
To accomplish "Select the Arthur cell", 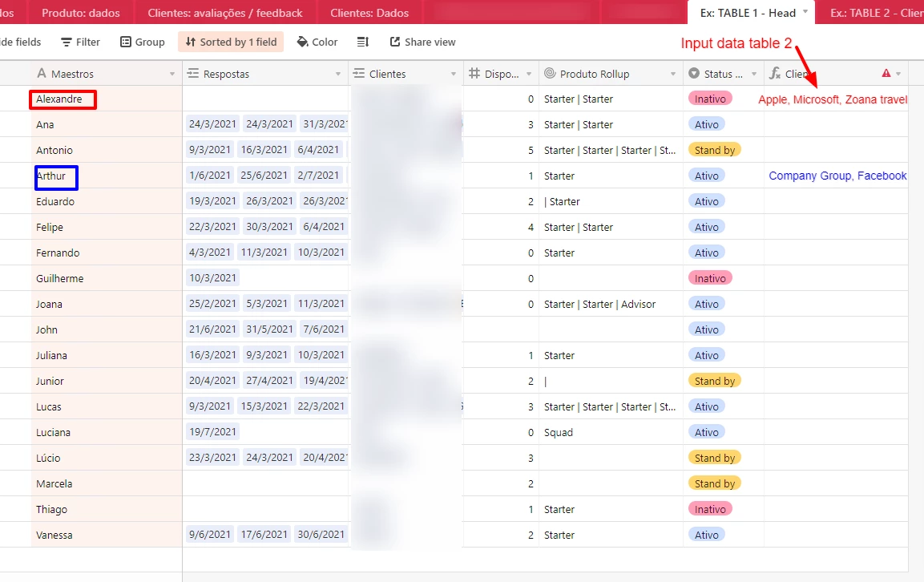I will point(106,176).
